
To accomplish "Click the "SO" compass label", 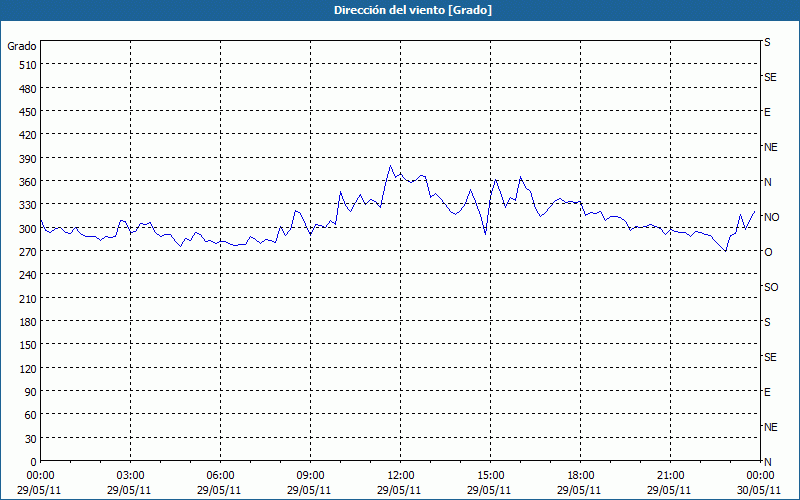I will point(771,287).
